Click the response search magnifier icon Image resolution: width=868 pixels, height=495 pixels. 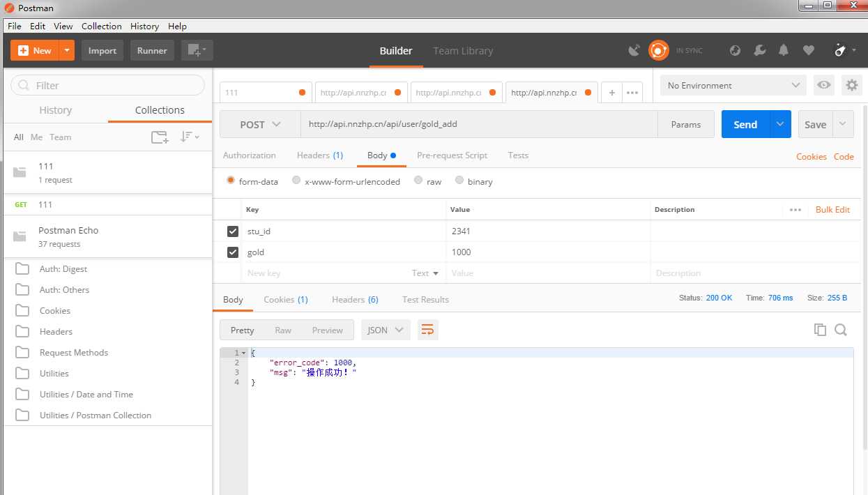[x=841, y=330]
